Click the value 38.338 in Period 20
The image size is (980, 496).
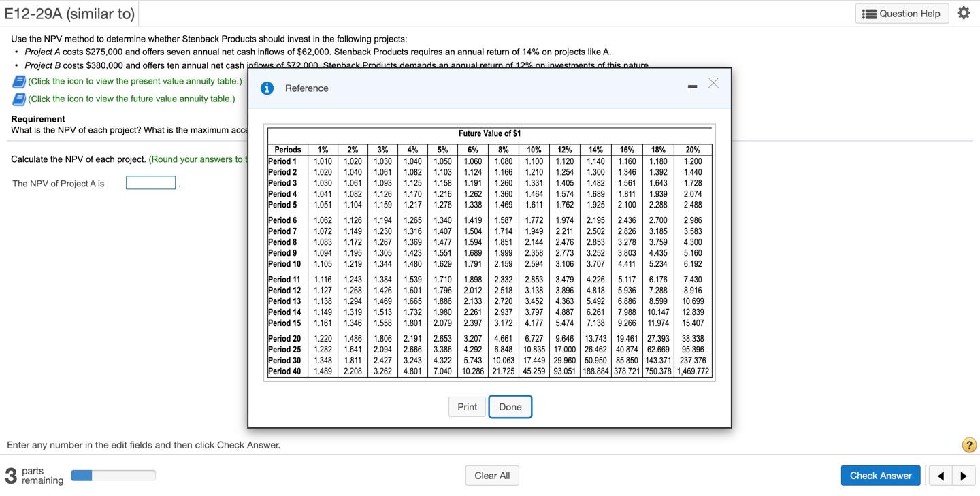pyautogui.click(x=693, y=339)
